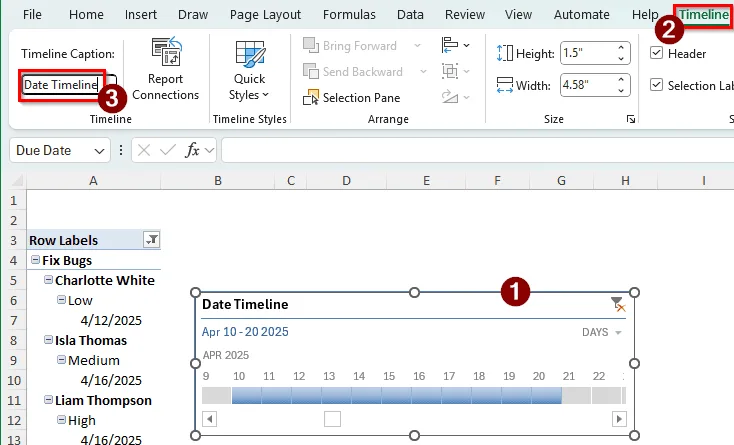Select day 9 on the timeline bar

pyautogui.click(x=216, y=395)
